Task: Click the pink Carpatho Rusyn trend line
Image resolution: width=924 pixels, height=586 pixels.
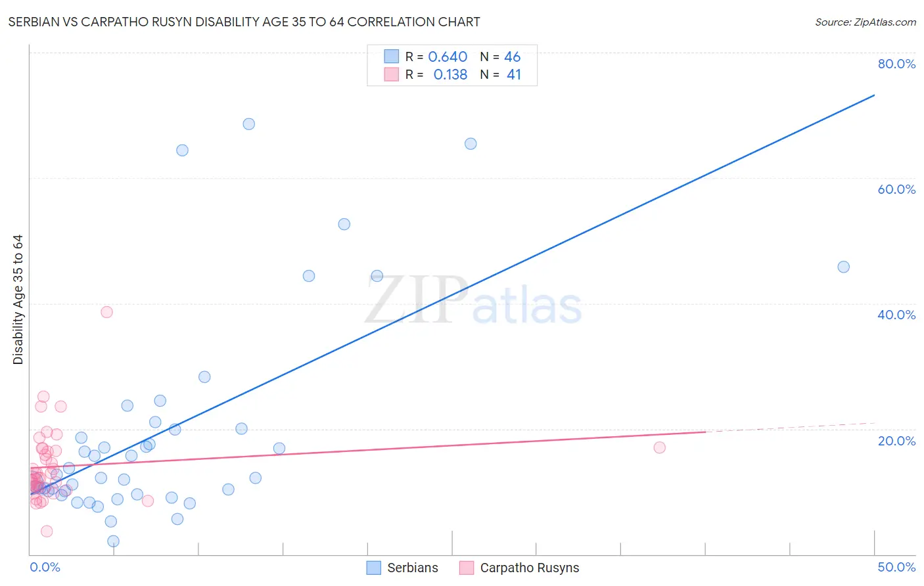Action: [368, 449]
